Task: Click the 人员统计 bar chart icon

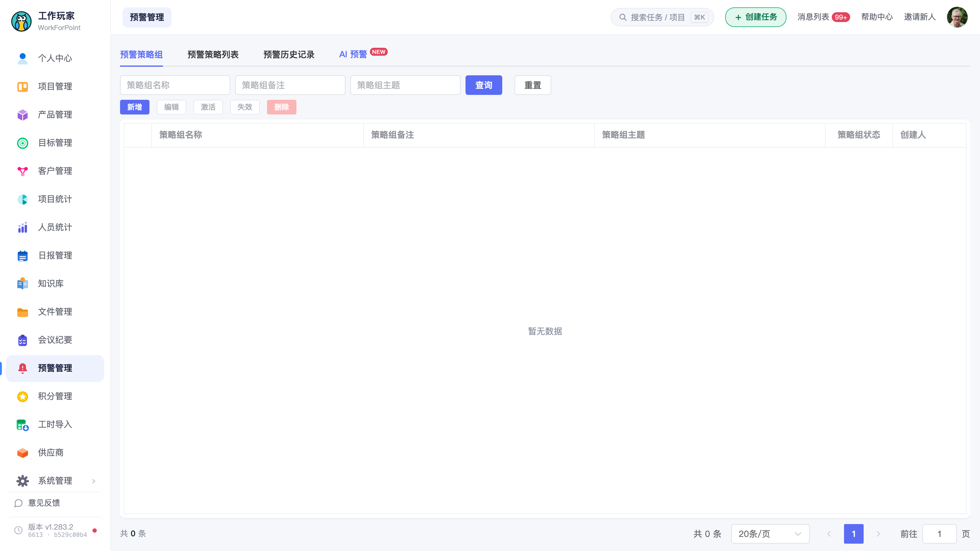Action: click(x=22, y=227)
